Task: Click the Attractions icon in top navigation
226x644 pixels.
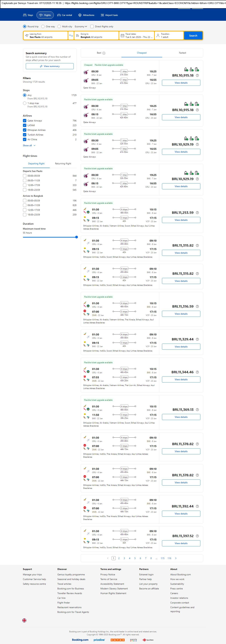Action: 80,15
